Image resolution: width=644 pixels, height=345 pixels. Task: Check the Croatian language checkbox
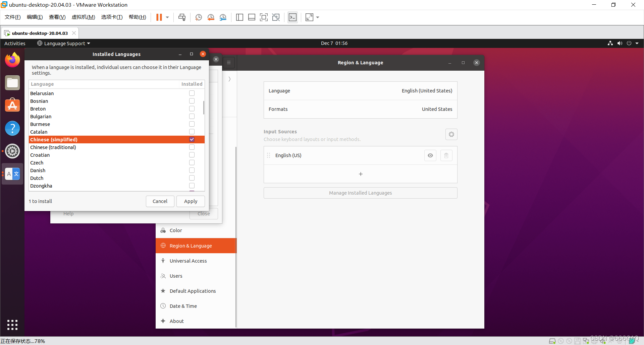point(192,155)
